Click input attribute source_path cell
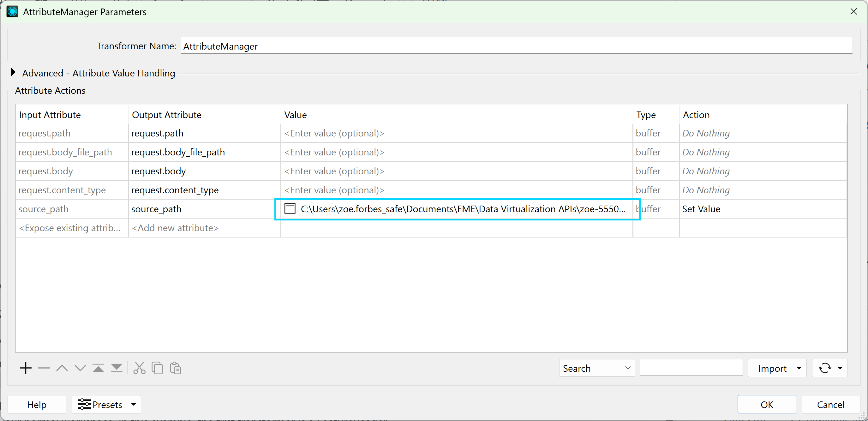This screenshot has height=421, width=868. coord(72,209)
